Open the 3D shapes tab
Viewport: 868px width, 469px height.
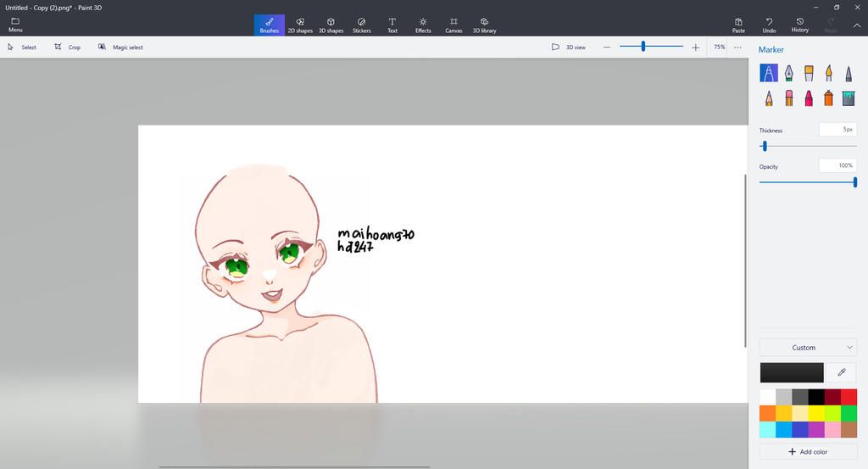(331, 25)
